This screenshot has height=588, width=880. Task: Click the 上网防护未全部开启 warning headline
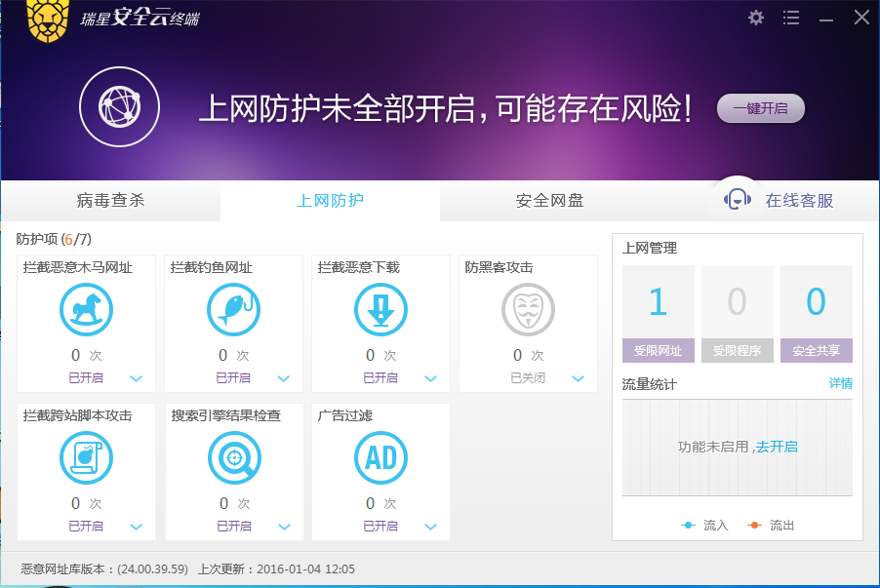pos(446,108)
